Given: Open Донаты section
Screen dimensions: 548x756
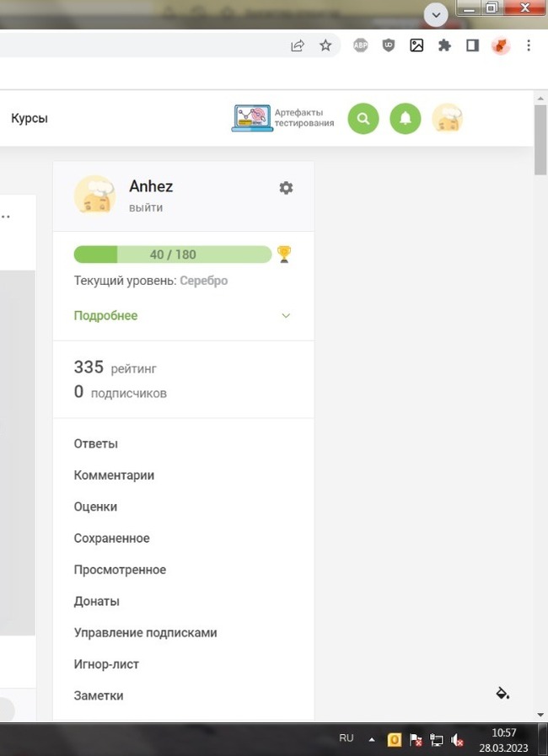Looking at the screenshot, I should [96, 601].
